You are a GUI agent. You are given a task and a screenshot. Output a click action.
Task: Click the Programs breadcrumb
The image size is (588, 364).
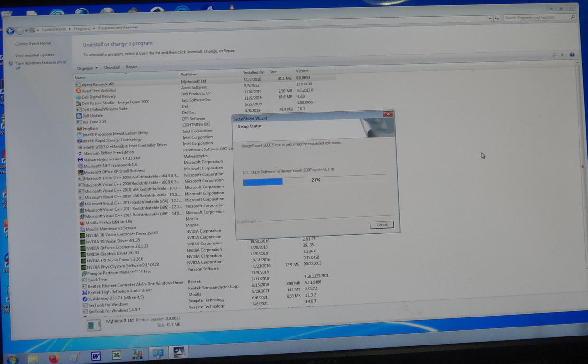coord(82,28)
